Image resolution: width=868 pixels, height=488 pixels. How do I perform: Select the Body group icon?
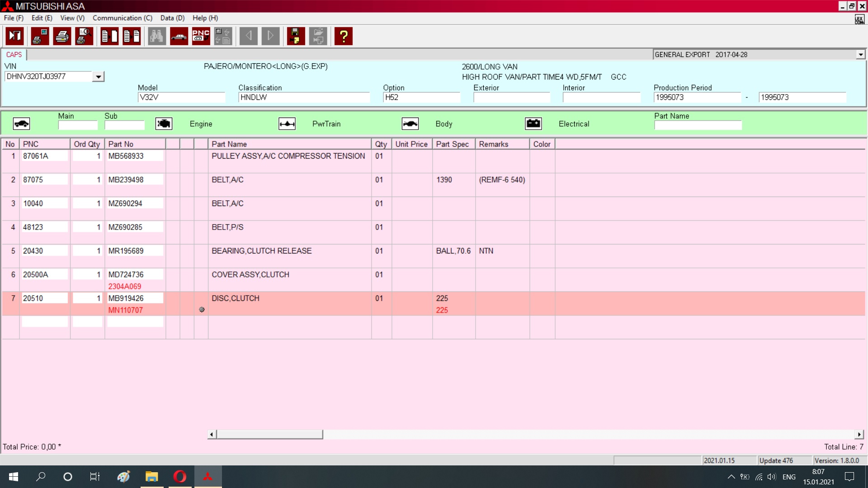(410, 124)
